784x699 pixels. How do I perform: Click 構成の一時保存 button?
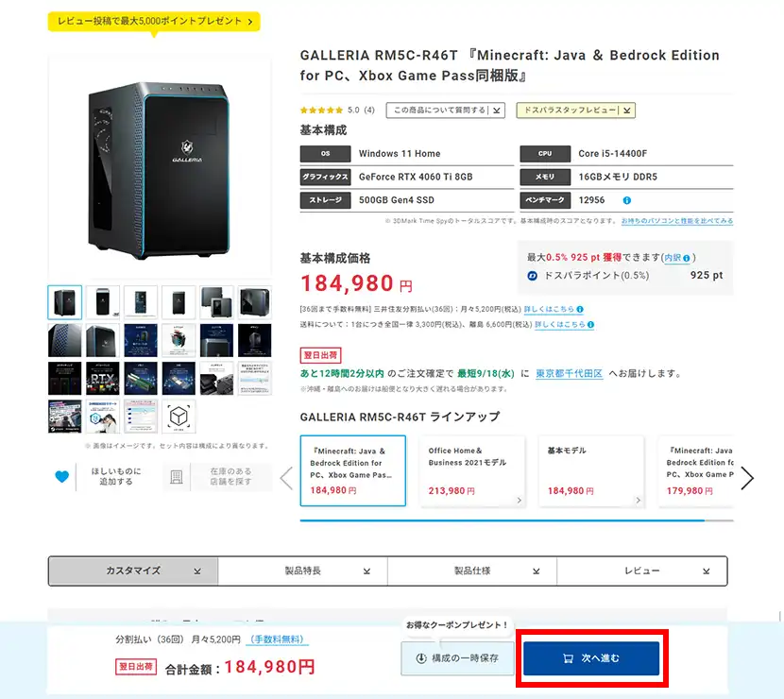pyautogui.click(x=457, y=658)
